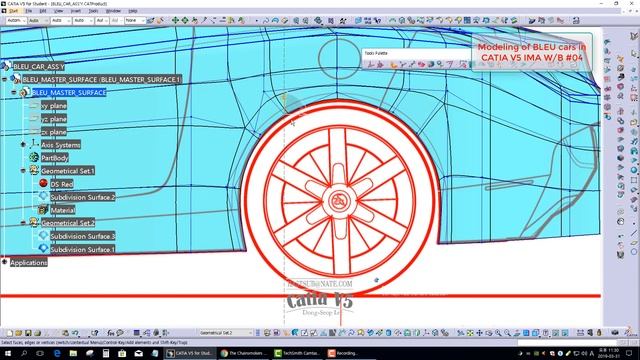Image resolution: width=640 pixels, height=360 pixels.
Task: Select the Material node in tree
Action: (x=62, y=210)
